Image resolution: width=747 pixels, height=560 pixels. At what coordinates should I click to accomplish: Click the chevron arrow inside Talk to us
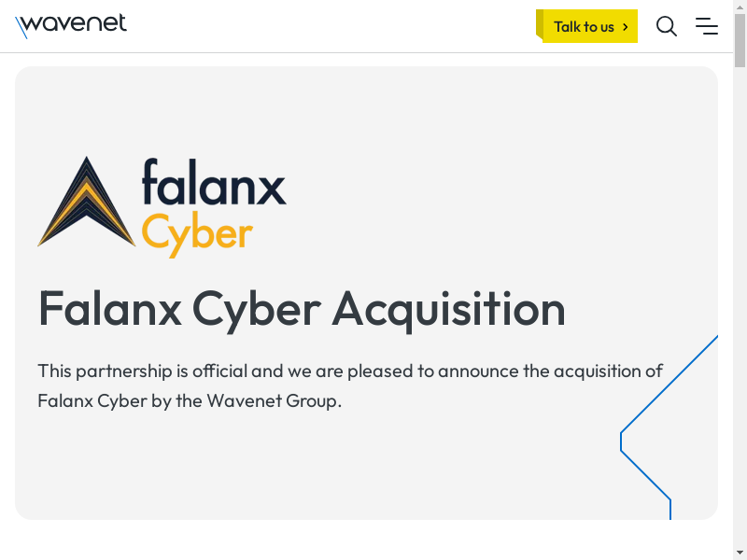625,27
